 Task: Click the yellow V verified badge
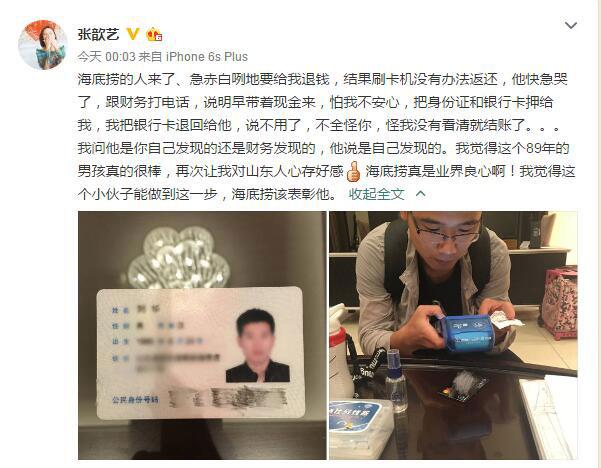133,34
